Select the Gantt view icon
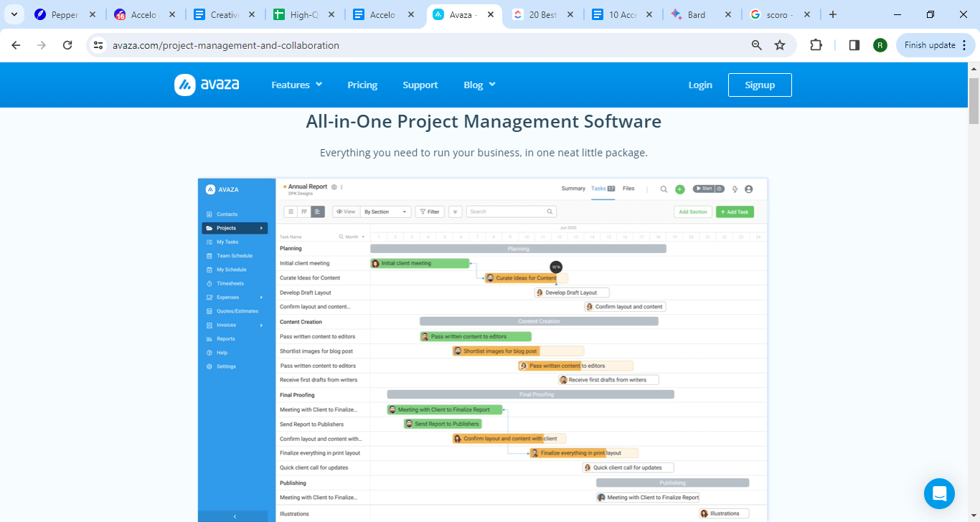The width and height of the screenshot is (980, 522). pos(318,212)
